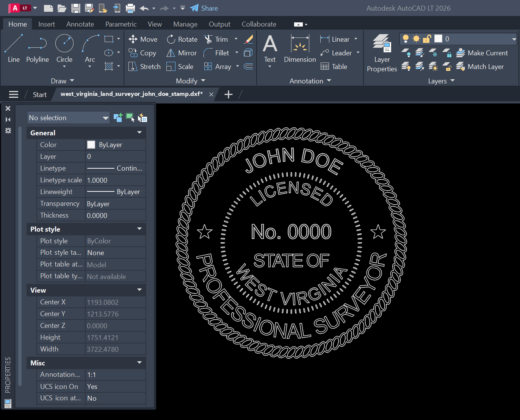Click layer 0 color swatch in Layers panel

coord(438,39)
